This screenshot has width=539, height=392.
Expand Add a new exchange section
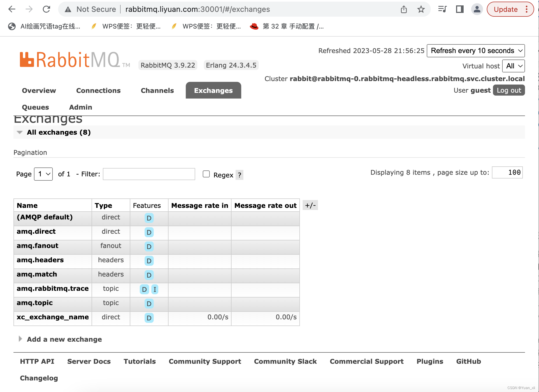coord(19,339)
